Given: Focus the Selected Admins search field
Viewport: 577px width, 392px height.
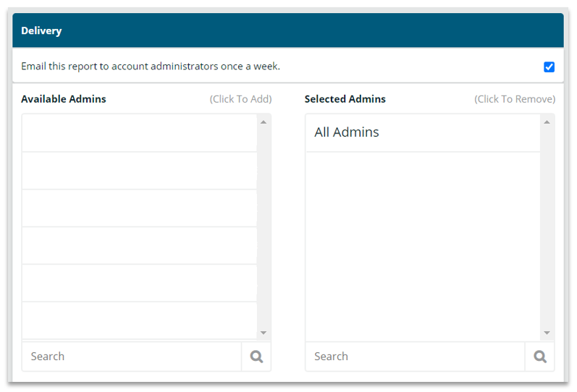Looking at the screenshot, I should pos(415,357).
